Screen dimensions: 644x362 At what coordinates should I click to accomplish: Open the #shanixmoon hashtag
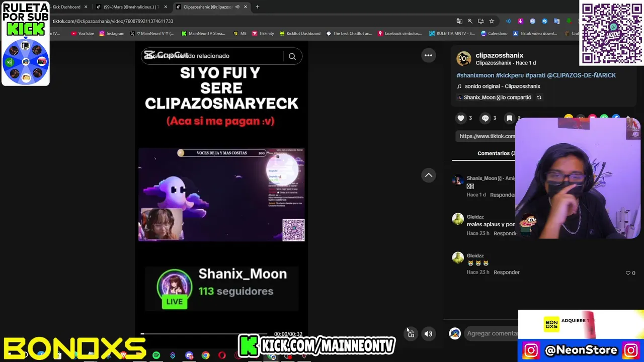point(475,75)
